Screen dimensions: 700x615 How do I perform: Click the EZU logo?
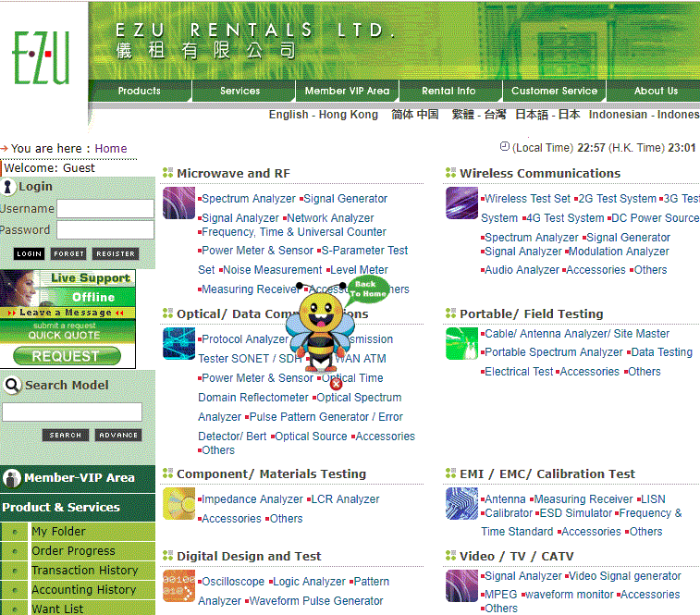pos(41,57)
